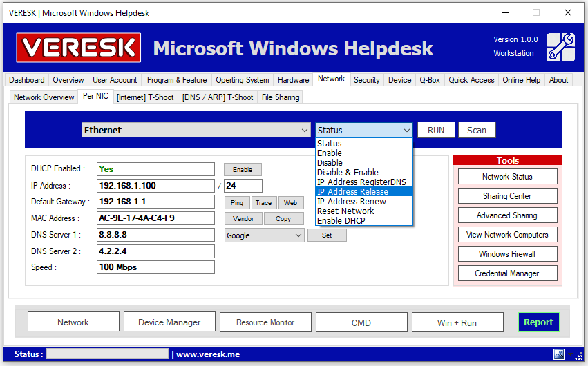
Task: Collapse the Status action dropdown
Action: (x=406, y=131)
